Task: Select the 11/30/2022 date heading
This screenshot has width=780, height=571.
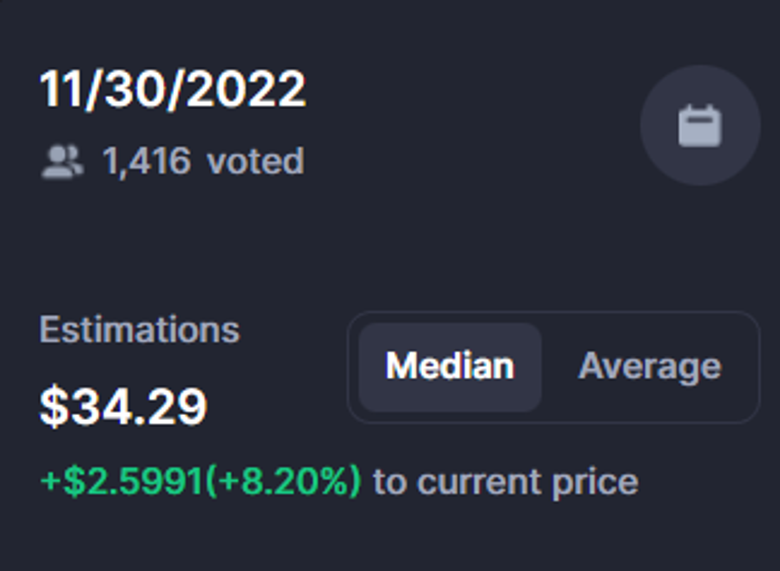Action: point(173,91)
